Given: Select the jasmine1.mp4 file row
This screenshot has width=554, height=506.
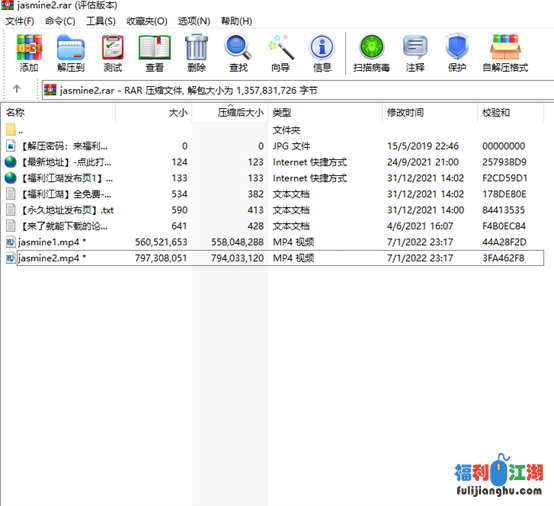Looking at the screenshot, I should pos(275,242).
